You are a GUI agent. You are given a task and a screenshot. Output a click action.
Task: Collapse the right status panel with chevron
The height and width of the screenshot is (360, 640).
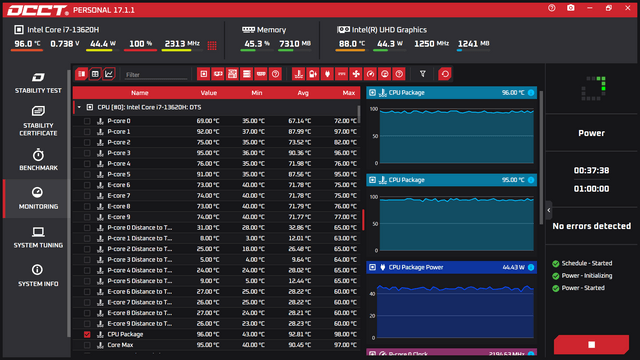549,210
